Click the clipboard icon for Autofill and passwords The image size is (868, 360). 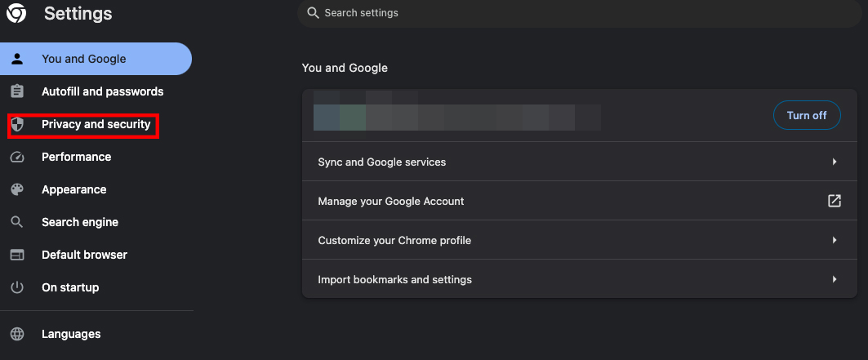pos(17,91)
